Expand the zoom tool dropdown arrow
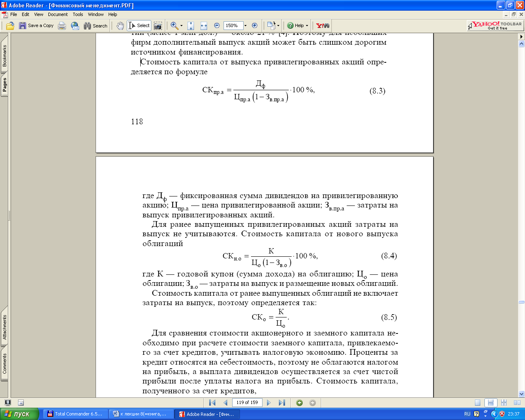525x420 pixels. point(181,25)
